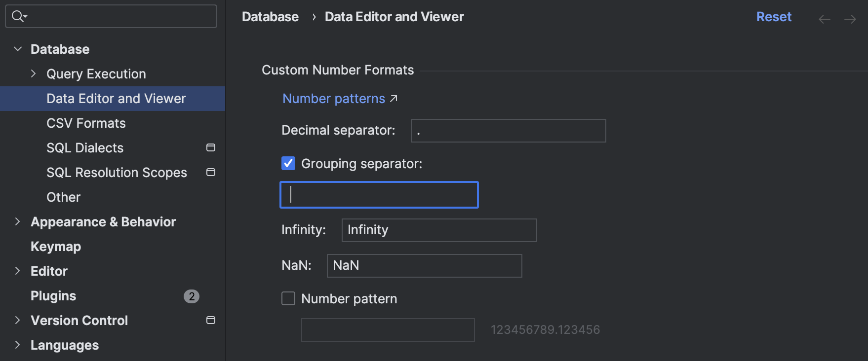Click the Decimal separator text field
Screen dimensions: 868x361
point(508,131)
